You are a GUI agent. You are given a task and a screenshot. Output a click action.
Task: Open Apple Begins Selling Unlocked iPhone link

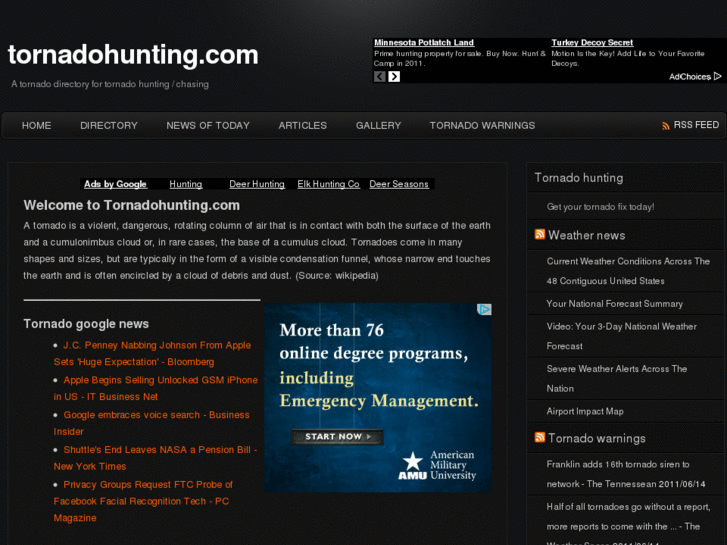pyautogui.click(x=156, y=388)
